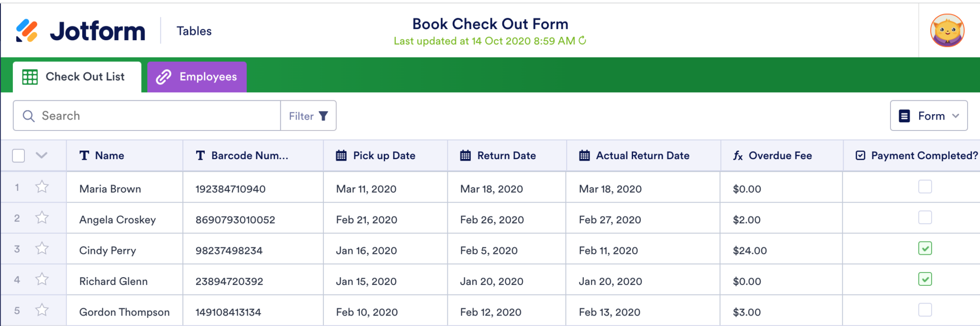
Task: Star the Angela Croskey row
Action: 42,218
